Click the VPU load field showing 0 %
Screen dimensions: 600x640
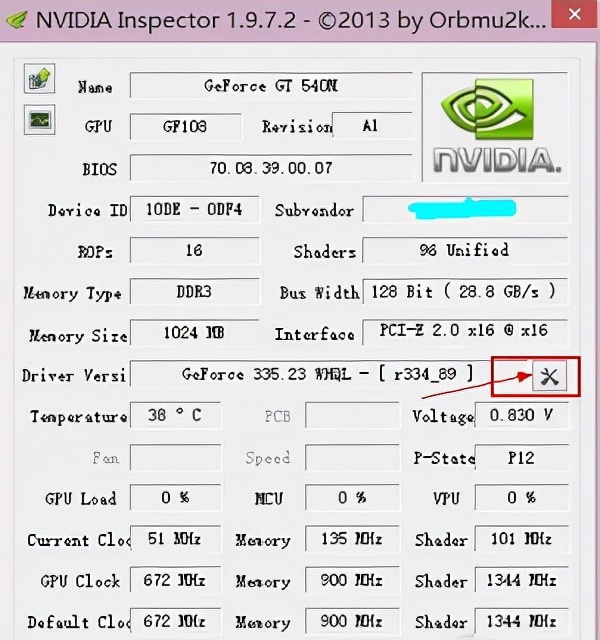pyautogui.click(x=522, y=498)
